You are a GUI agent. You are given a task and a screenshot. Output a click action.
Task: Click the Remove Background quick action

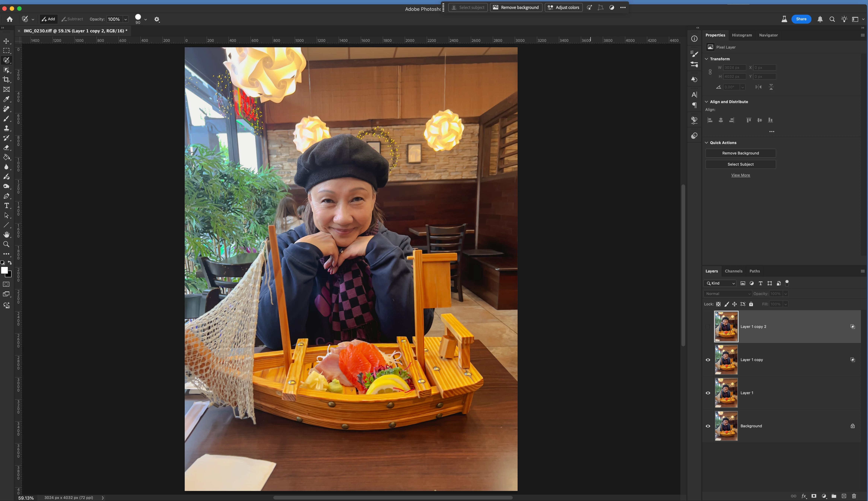740,153
